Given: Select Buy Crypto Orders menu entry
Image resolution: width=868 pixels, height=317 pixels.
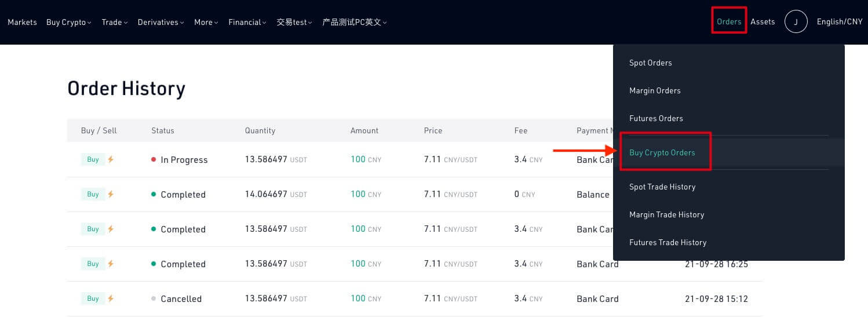Looking at the screenshot, I should click(662, 152).
